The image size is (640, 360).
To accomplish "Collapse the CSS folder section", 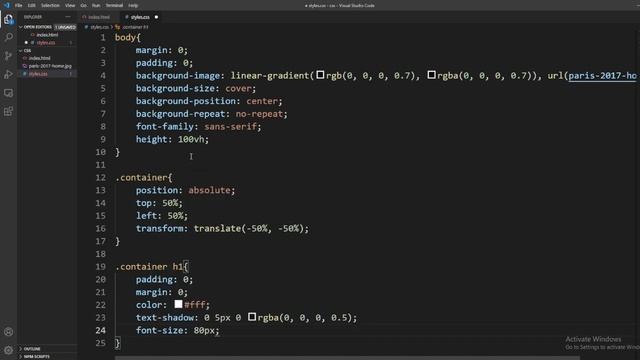I will pyautogui.click(x=27, y=51).
